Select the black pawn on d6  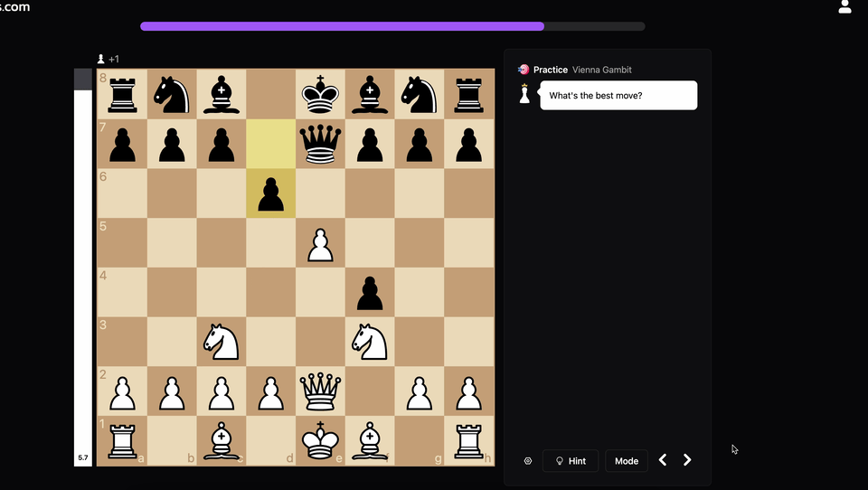270,193
